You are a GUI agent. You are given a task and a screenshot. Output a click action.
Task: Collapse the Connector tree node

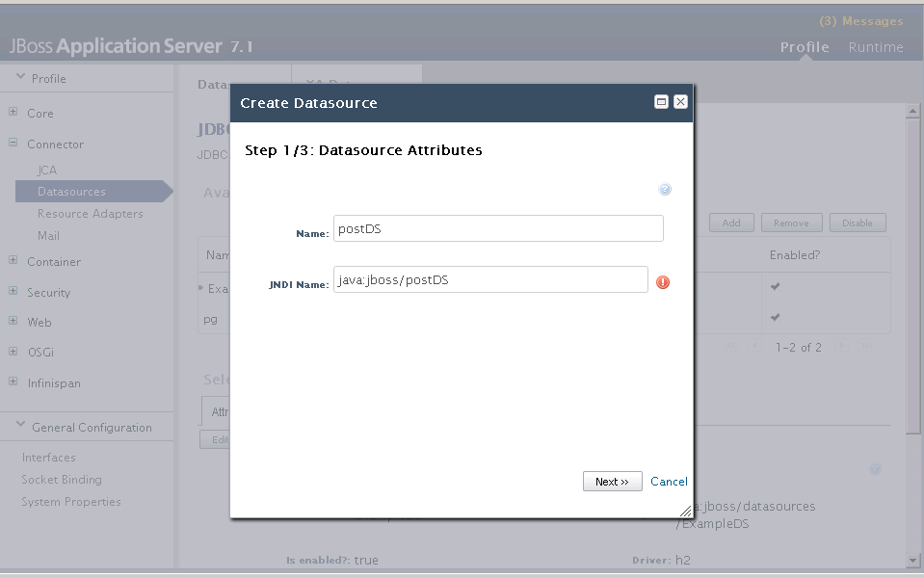(13, 144)
